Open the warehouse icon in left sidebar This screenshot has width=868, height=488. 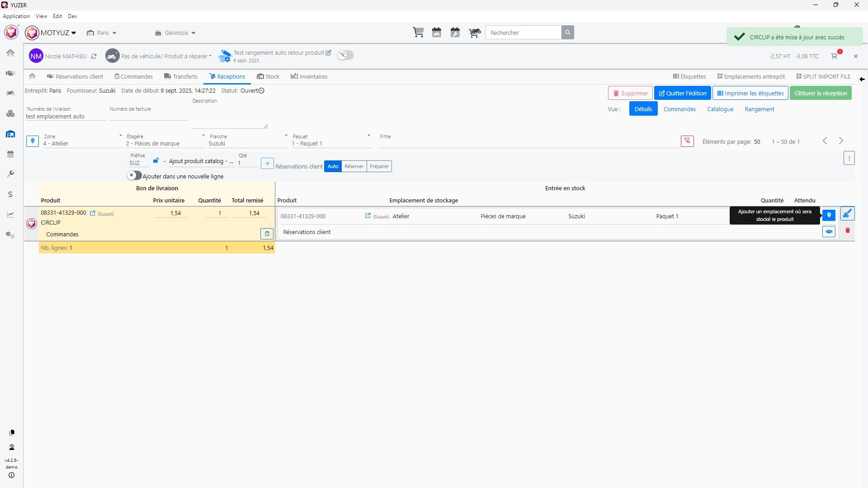click(10, 134)
